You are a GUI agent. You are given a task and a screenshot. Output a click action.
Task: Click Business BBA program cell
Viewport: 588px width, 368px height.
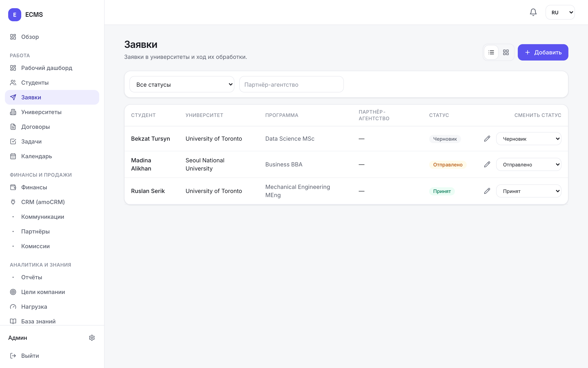(284, 165)
